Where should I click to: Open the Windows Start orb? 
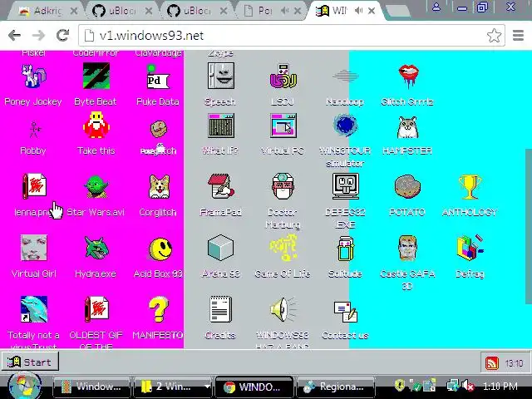point(25,386)
